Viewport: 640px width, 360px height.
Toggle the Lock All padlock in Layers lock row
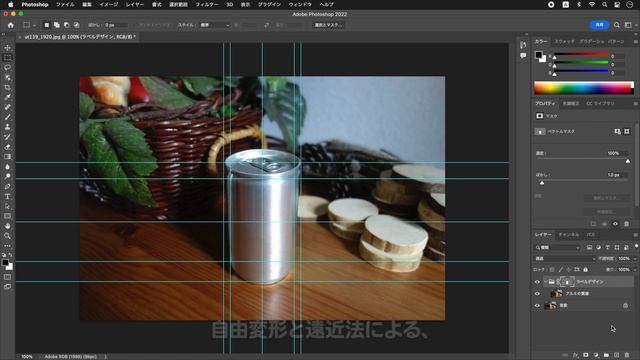(585, 270)
